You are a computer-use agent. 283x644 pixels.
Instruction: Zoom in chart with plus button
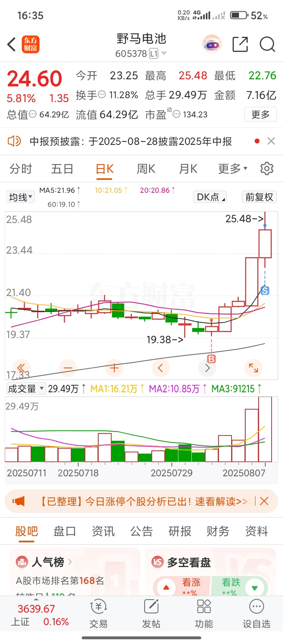114,368
